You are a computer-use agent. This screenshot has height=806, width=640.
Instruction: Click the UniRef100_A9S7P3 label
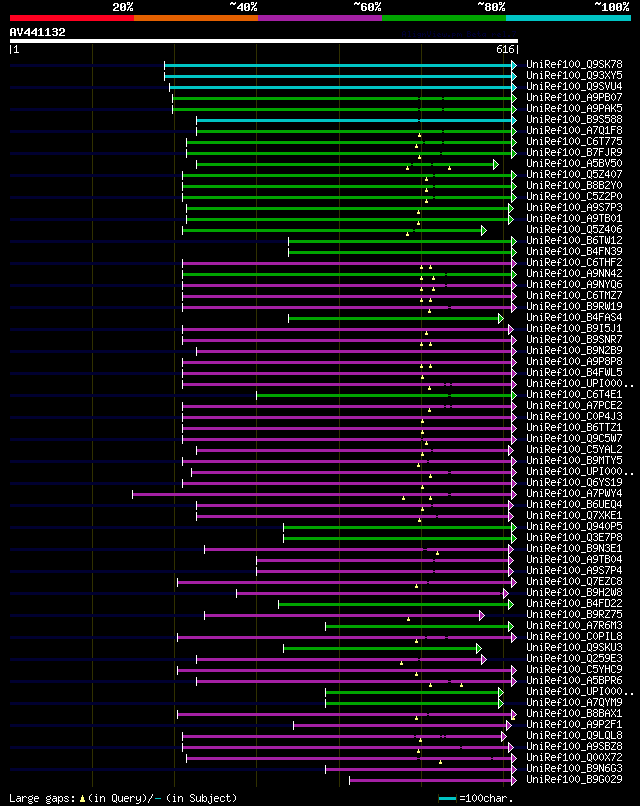(574, 208)
